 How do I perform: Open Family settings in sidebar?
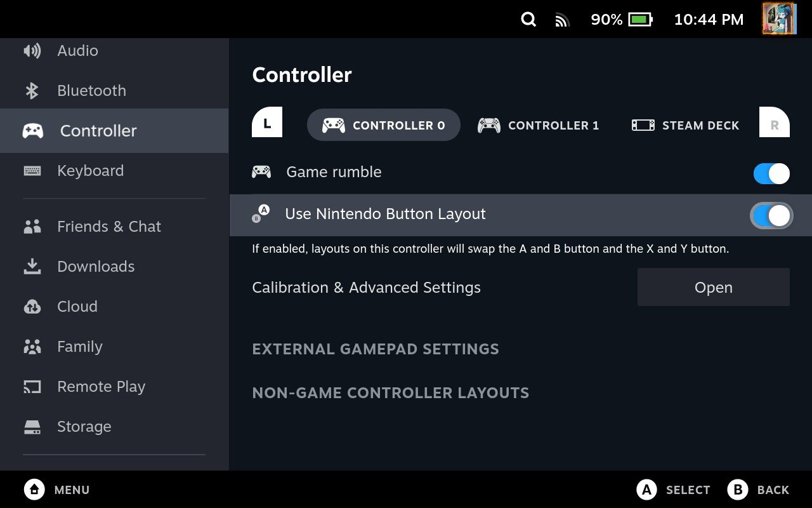coord(114,347)
